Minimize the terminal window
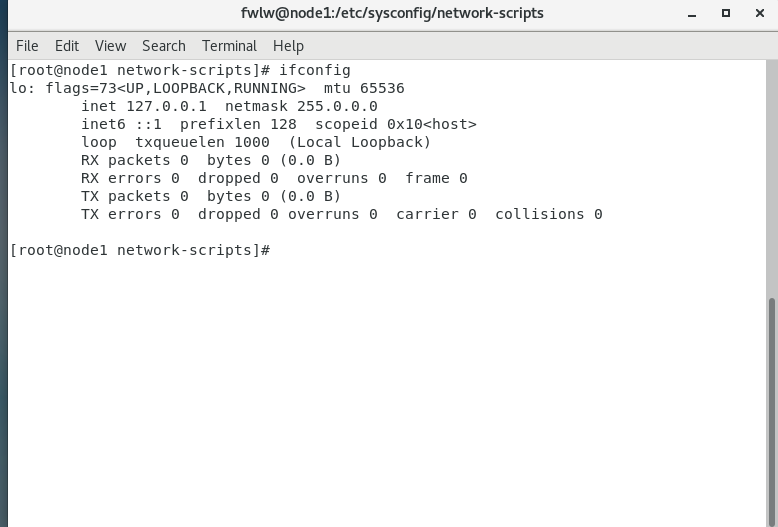This screenshot has width=778, height=527. tap(692, 14)
